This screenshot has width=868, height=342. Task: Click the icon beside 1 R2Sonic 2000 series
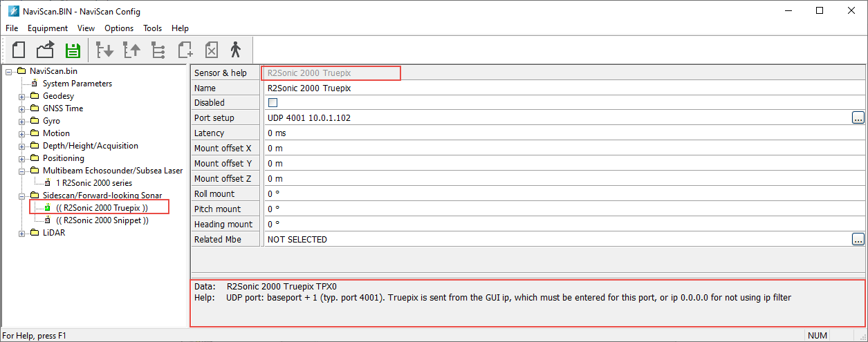coord(48,183)
